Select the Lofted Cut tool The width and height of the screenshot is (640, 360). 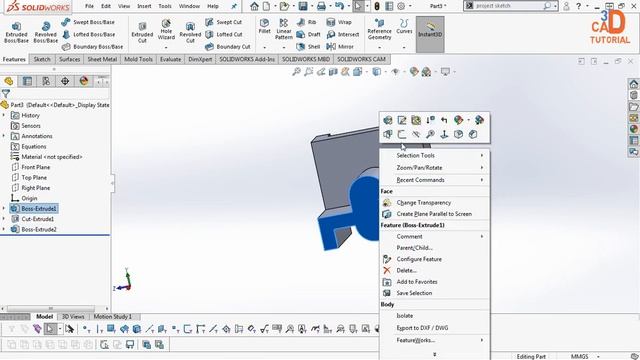coord(224,34)
